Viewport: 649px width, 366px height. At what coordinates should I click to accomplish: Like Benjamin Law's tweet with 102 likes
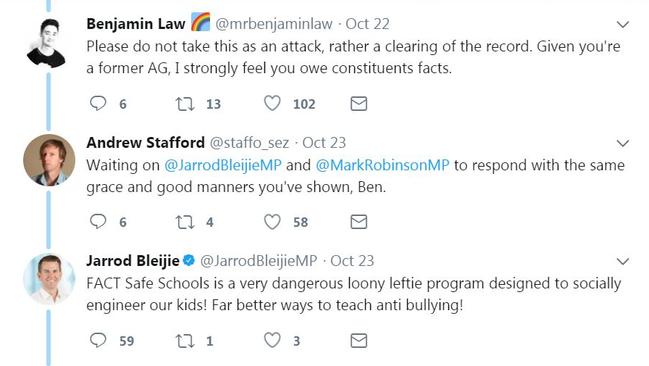[272, 103]
